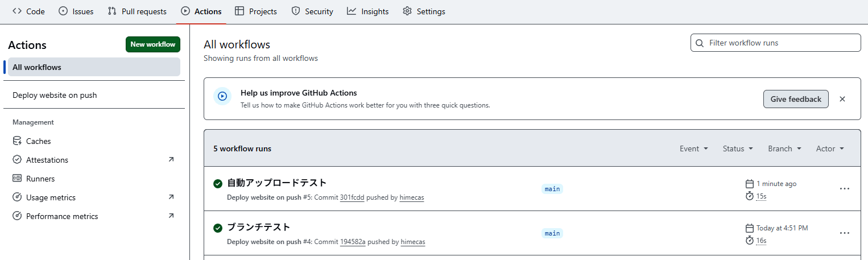Click the Performance metrics icon
The height and width of the screenshot is (260, 868).
17,216
